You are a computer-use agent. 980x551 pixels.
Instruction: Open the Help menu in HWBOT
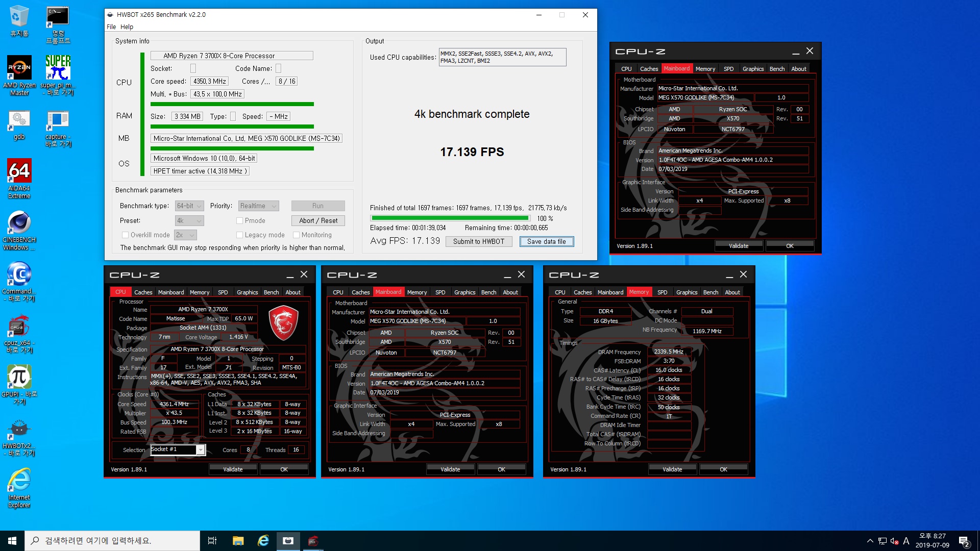tap(127, 27)
